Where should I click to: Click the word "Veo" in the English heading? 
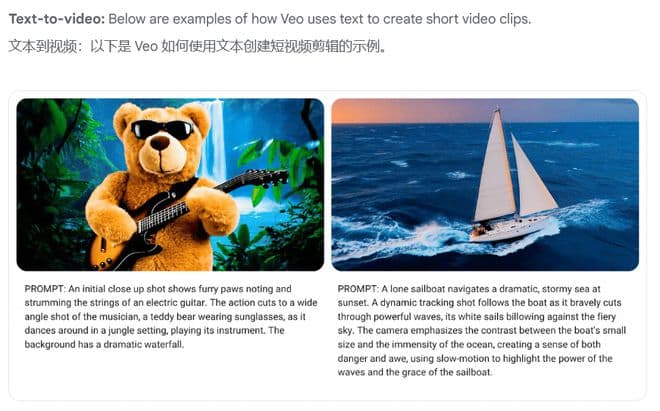[292, 19]
